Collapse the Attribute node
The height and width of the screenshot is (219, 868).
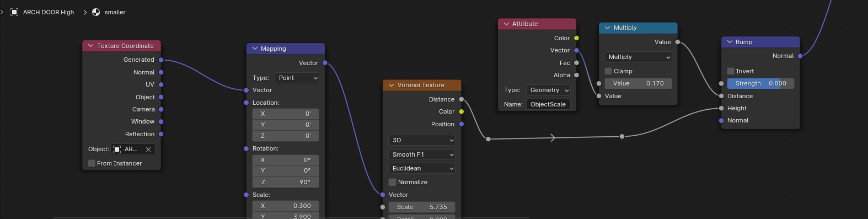click(506, 24)
